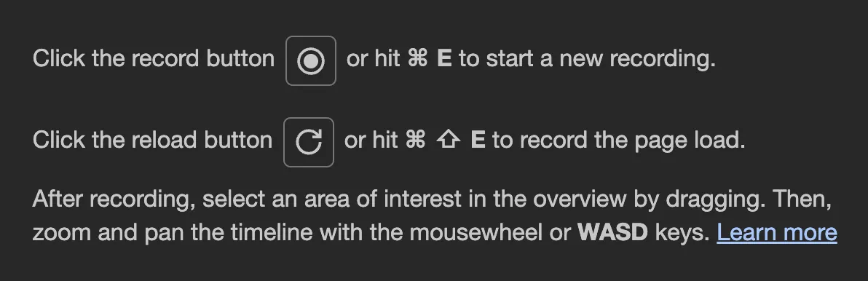Click the bold E in reload shortcut
The image size is (868, 281).
click(478, 140)
